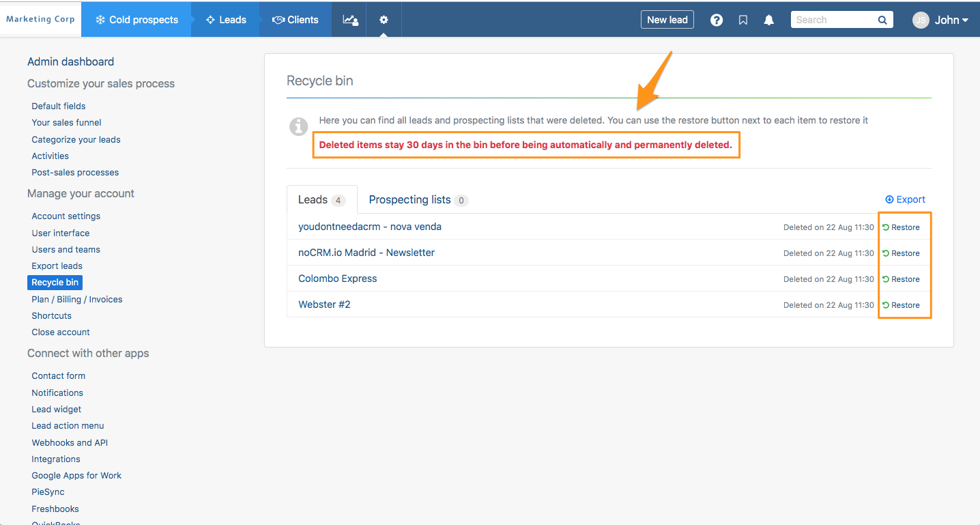Click the John user avatar icon

coord(921,20)
